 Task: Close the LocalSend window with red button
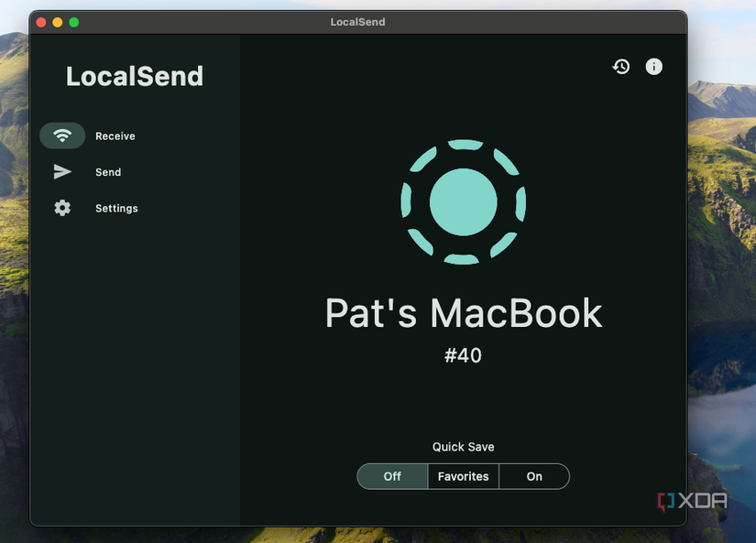tap(41, 22)
